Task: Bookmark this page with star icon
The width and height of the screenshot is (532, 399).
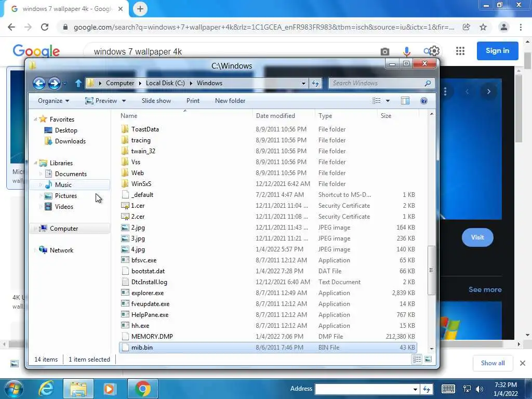Action: click(483, 27)
